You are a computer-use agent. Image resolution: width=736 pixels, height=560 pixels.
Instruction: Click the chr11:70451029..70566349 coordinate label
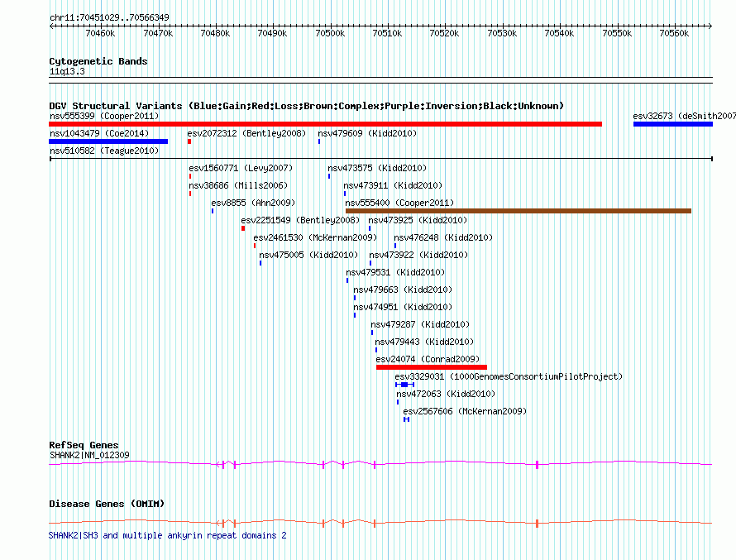[x=109, y=17]
